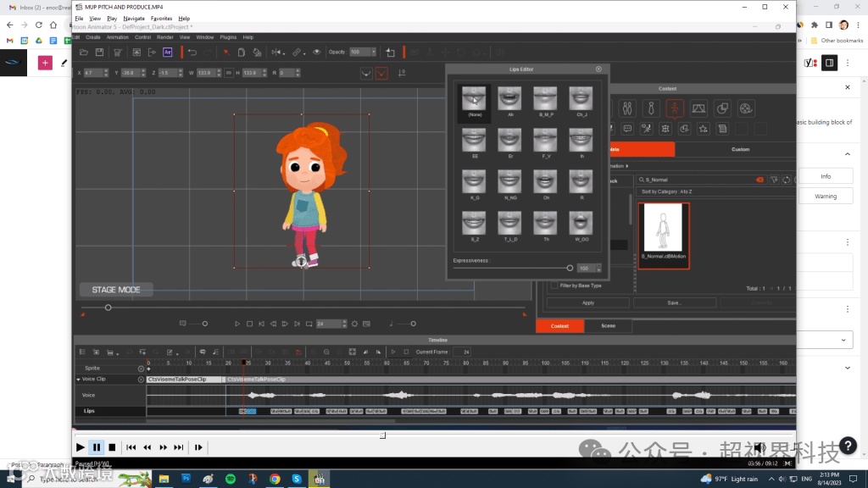Select the 'Ah' lip shape thumbnail

509,100
